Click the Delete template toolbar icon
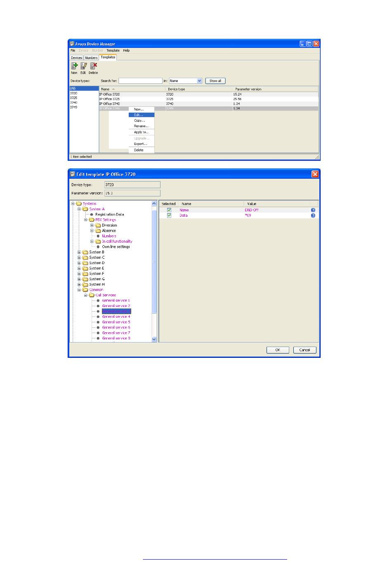The width and height of the screenshot is (392, 565). click(94, 66)
